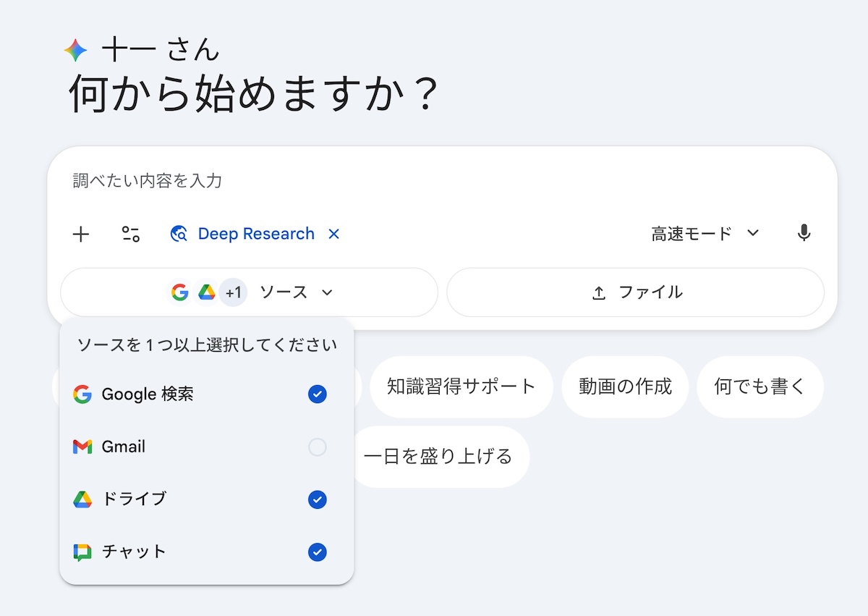The width and height of the screenshot is (868, 616).
Task: Uncheck the チャット source checkbox
Action: 317,552
